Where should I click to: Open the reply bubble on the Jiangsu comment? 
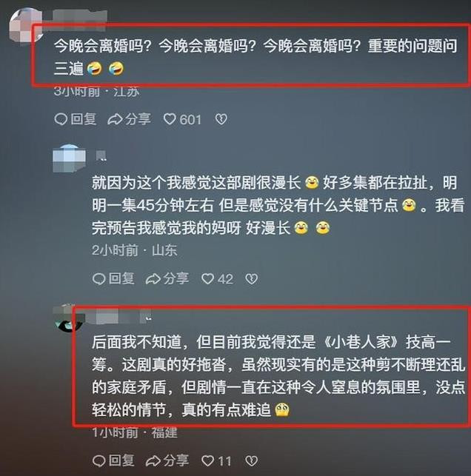tap(61, 119)
